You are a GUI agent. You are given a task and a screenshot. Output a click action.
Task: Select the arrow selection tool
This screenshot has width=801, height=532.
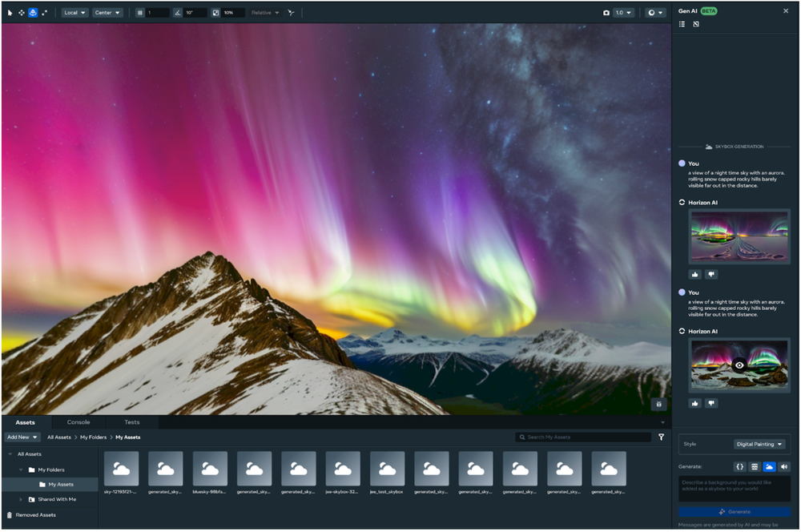point(10,12)
